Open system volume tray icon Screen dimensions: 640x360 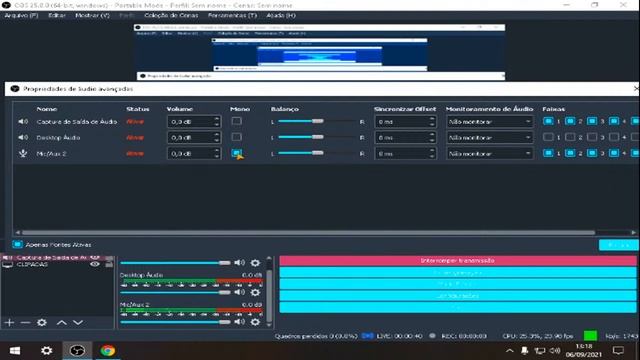tap(555, 351)
